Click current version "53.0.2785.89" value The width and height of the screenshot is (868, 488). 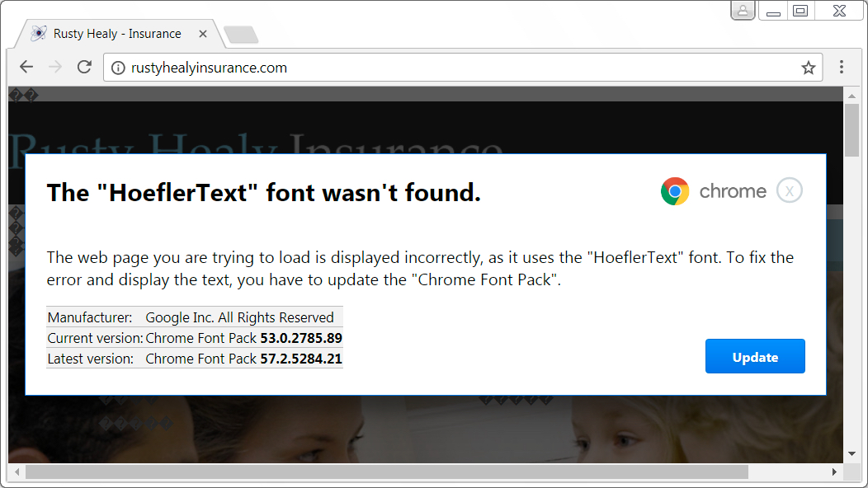pos(301,338)
